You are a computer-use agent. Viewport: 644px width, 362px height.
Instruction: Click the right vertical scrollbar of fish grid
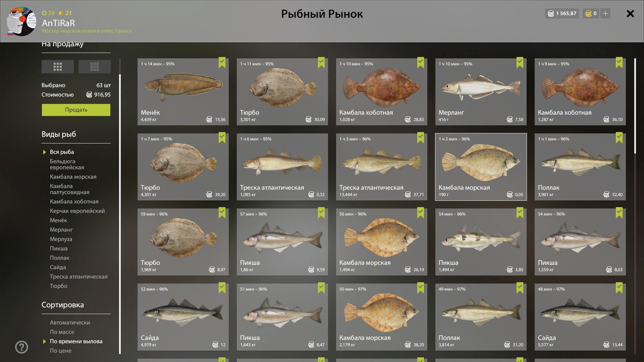(635, 106)
